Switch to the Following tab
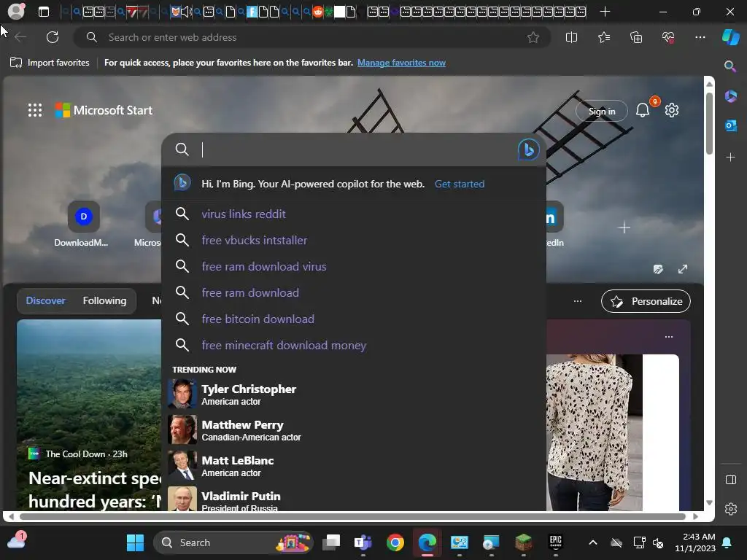This screenshot has width=747, height=560. pyautogui.click(x=104, y=300)
